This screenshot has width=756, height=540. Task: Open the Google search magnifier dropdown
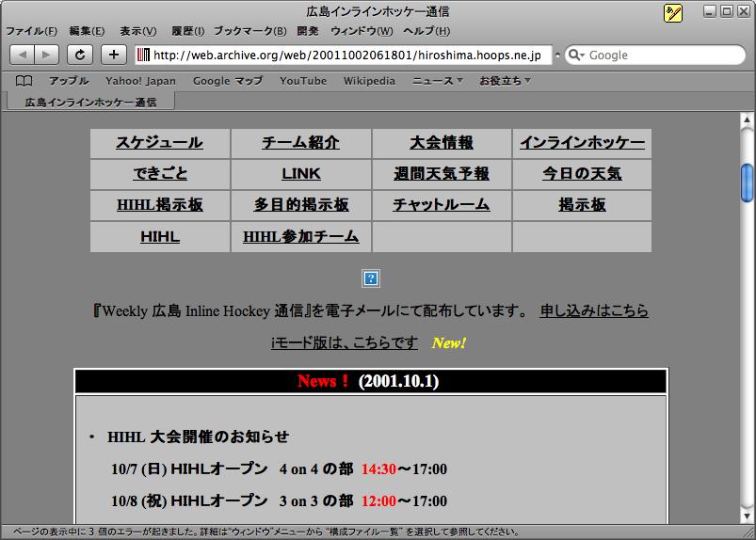tap(575, 56)
